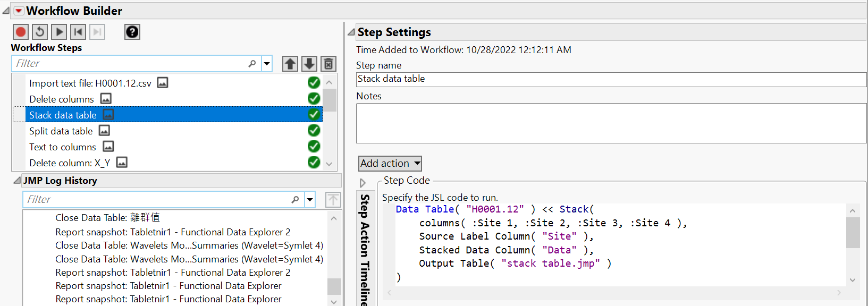Open the Workflow Builder red triangle menu
Image resolution: width=868 pixels, height=306 pixels.
(x=19, y=11)
